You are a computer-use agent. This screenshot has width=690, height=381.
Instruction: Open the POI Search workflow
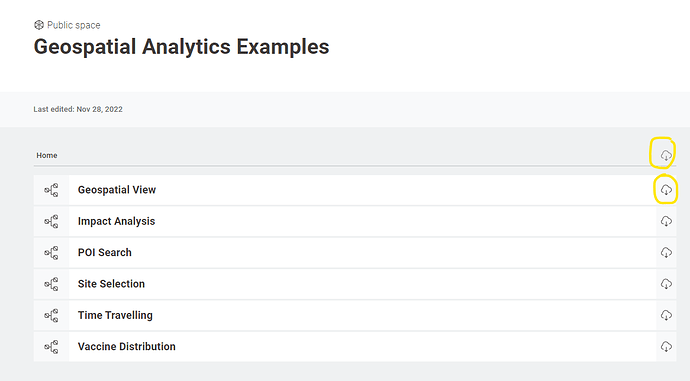105,253
